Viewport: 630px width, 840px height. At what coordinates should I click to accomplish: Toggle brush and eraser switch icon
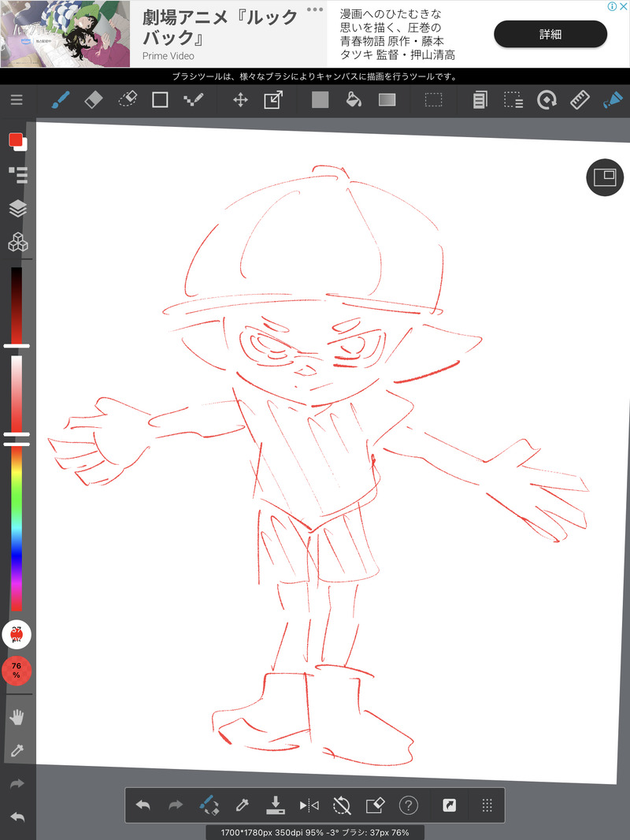pos(209,805)
